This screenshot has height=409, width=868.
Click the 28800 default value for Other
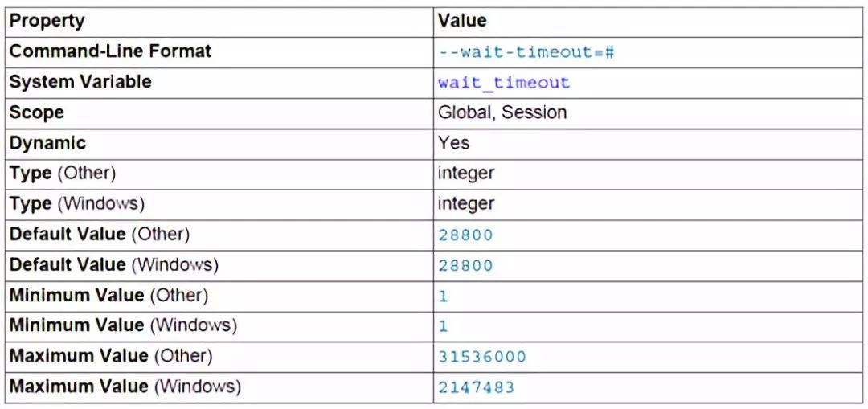pos(465,235)
